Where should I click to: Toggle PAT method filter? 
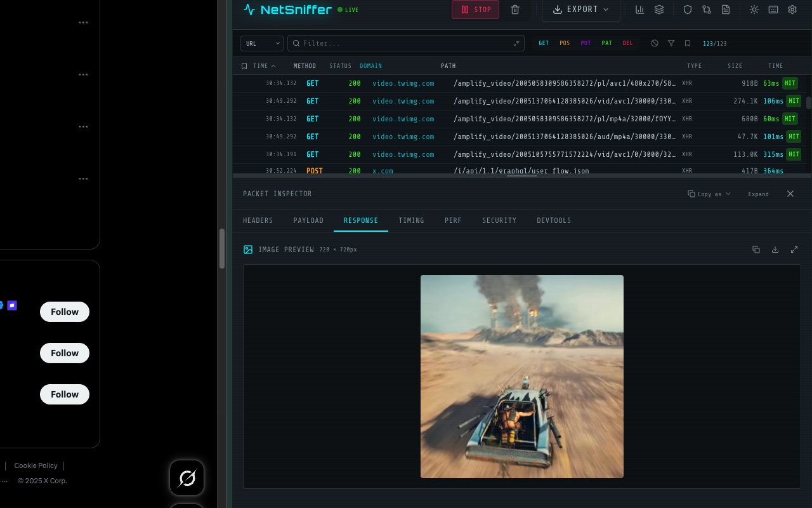point(606,43)
